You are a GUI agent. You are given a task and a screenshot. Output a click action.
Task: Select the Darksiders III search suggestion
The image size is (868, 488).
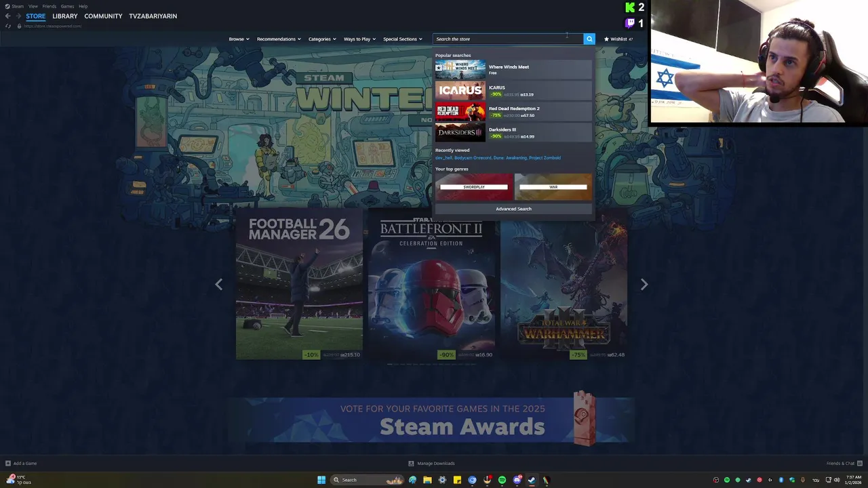coord(513,133)
